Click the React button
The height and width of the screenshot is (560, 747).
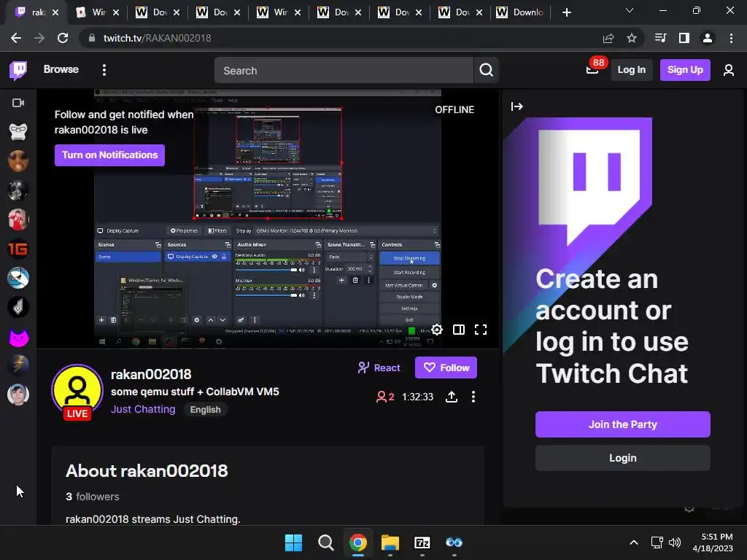coord(379,367)
